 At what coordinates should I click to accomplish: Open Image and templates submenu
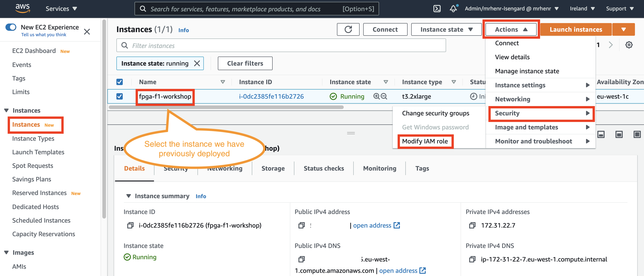[x=541, y=127]
